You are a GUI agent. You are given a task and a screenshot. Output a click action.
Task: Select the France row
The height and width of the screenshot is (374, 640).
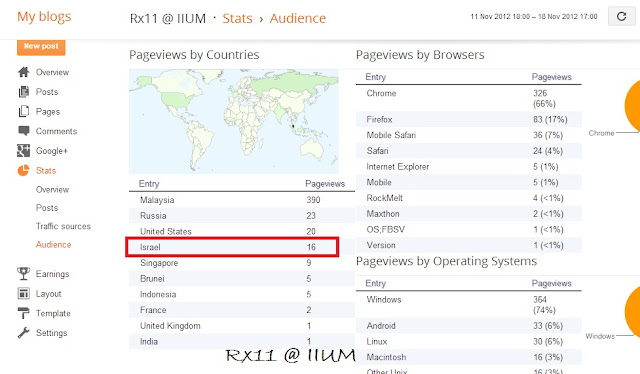pyautogui.click(x=242, y=310)
